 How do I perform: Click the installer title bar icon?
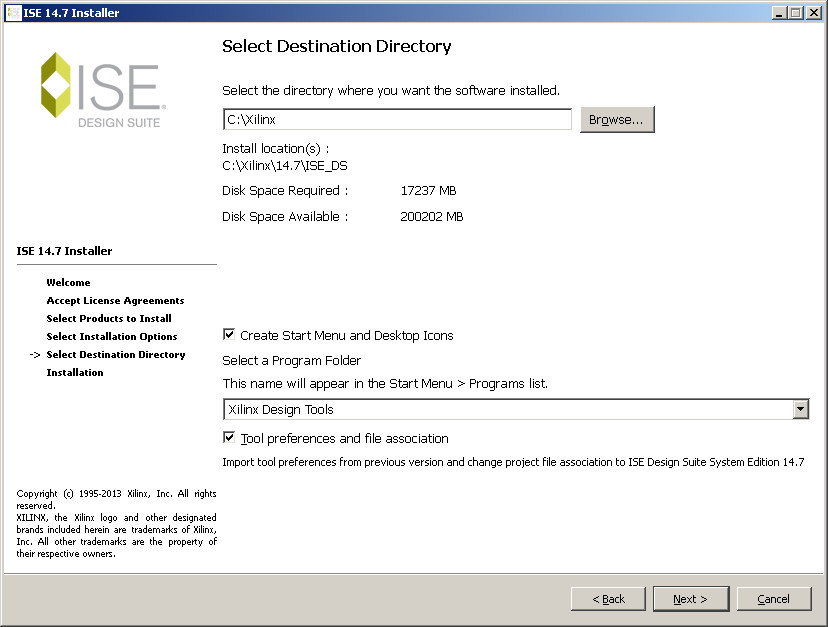[x=13, y=13]
